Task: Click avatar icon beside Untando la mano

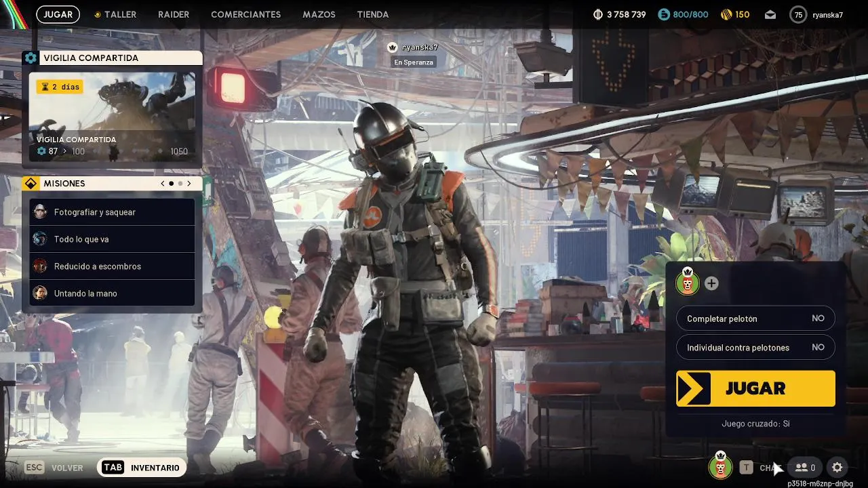Action: click(x=40, y=293)
